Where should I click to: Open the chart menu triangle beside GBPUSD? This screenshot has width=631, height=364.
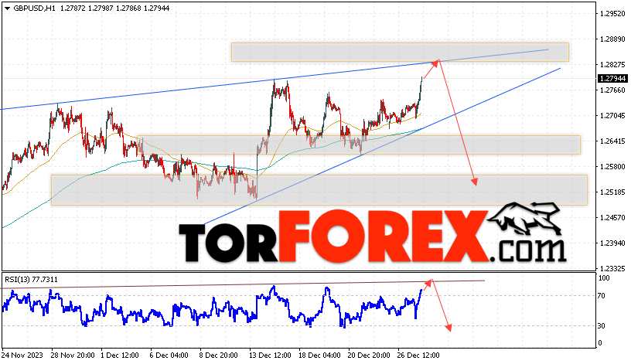tap(7, 9)
